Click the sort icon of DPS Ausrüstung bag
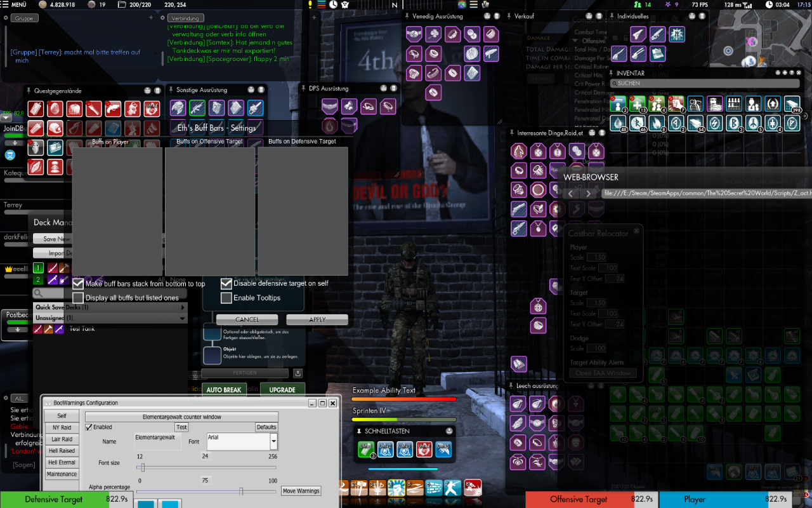The height and width of the screenshot is (508, 812). (383, 89)
